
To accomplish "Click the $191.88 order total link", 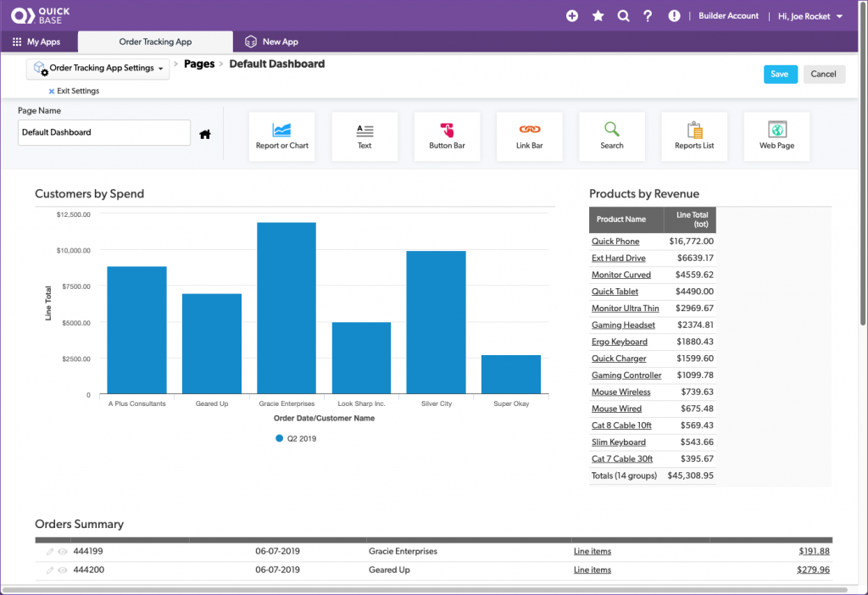I will click(814, 551).
